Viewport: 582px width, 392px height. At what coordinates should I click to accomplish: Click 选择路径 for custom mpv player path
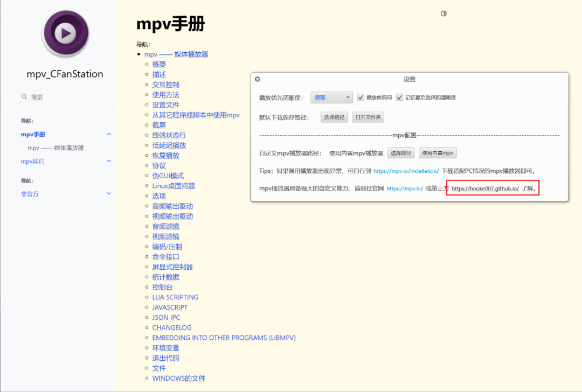coord(401,153)
